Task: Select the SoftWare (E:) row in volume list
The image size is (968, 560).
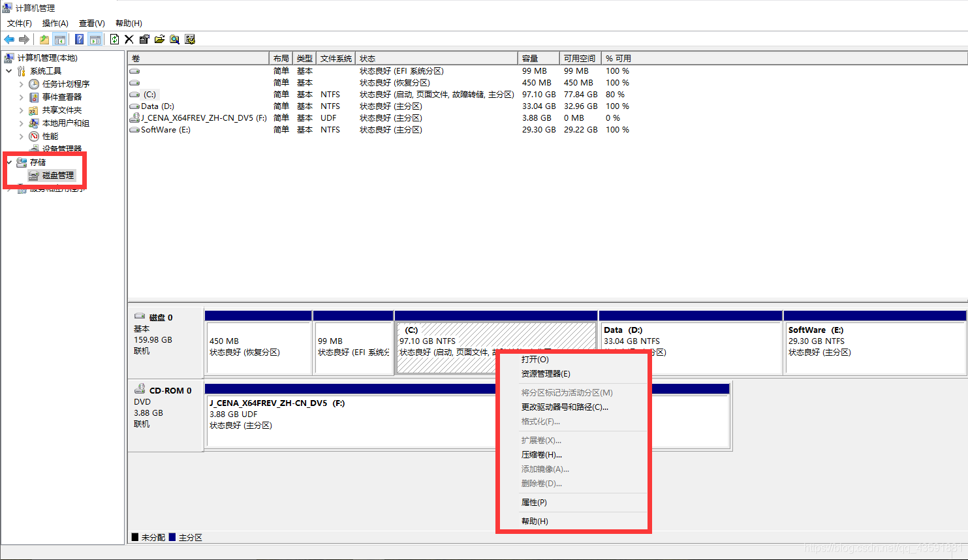Action: 379,130
